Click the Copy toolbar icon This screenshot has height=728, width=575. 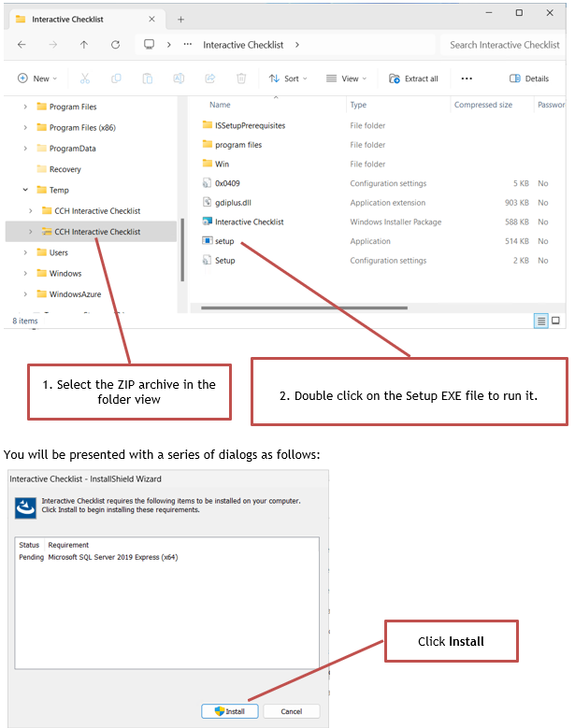coord(116,79)
